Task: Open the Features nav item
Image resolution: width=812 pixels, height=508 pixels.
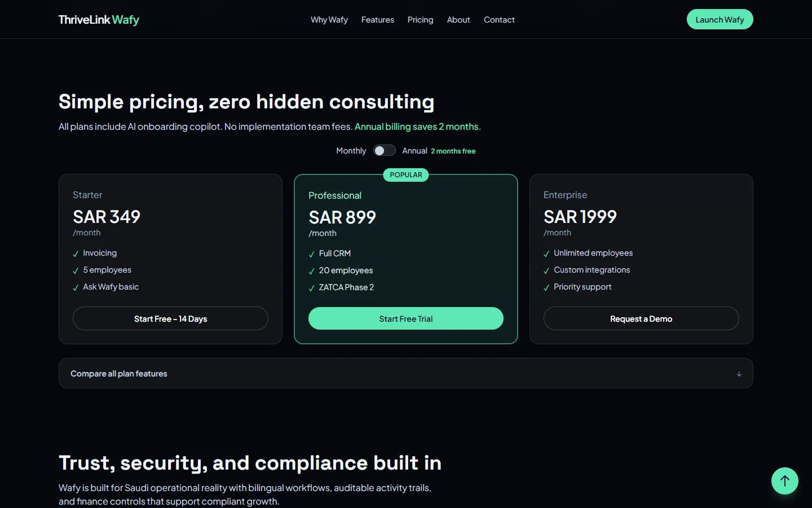Action: click(x=378, y=20)
